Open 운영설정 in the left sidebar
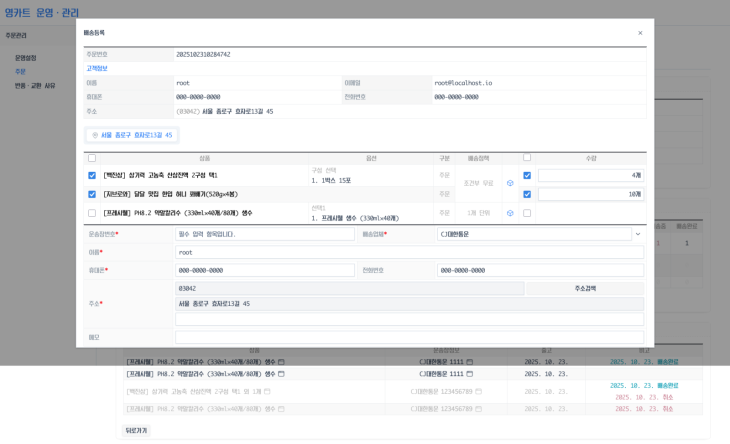Screen dimensions: 730x444 (x=26, y=58)
